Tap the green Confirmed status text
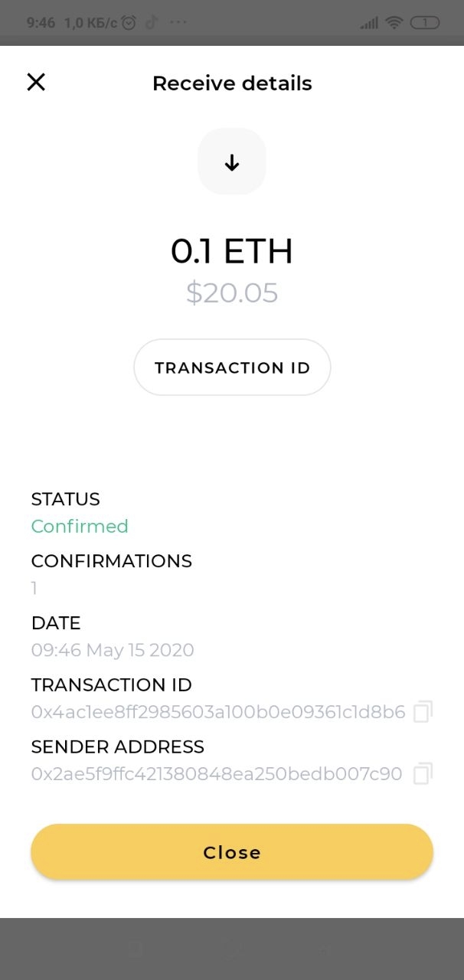Screen dimensions: 464x980 [x=80, y=526]
